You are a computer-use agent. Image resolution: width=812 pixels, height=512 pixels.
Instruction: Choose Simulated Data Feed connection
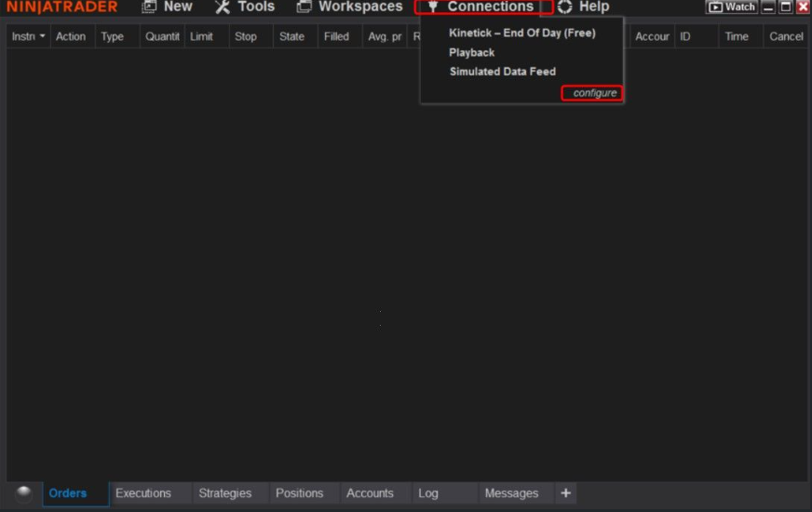click(x=502, y=72)
